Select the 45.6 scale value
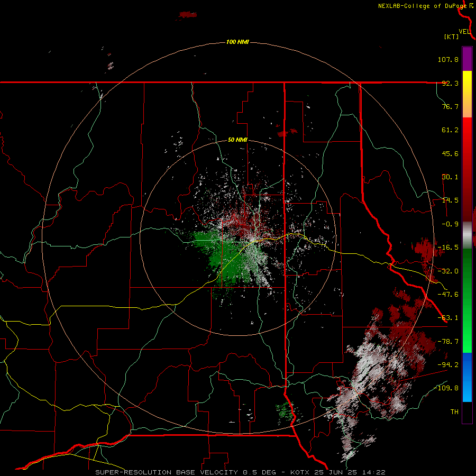 tap(450, 153)
